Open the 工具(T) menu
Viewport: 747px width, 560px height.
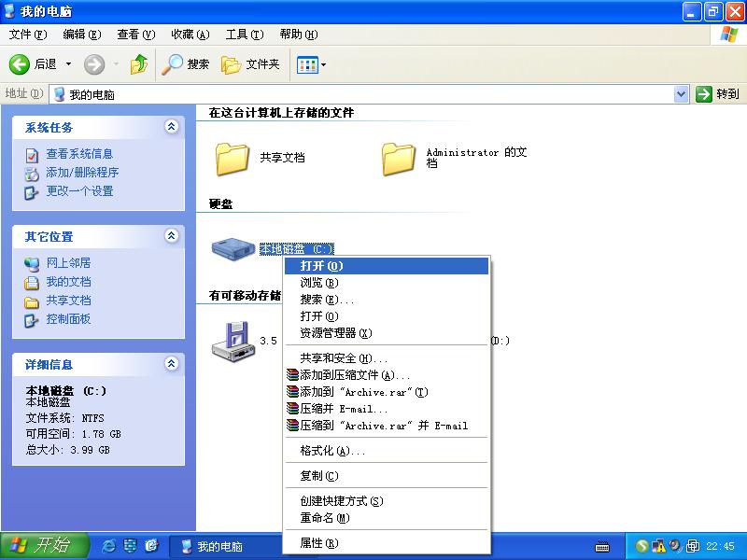pos(245,35)
